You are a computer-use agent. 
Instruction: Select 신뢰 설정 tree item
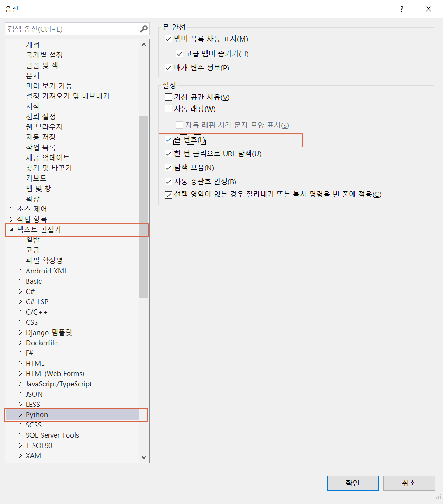[x=41, y=117]
